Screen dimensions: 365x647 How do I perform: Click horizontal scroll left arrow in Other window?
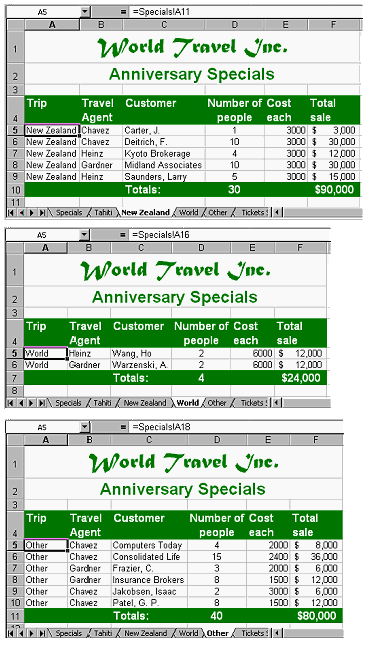tap(277, 633)
